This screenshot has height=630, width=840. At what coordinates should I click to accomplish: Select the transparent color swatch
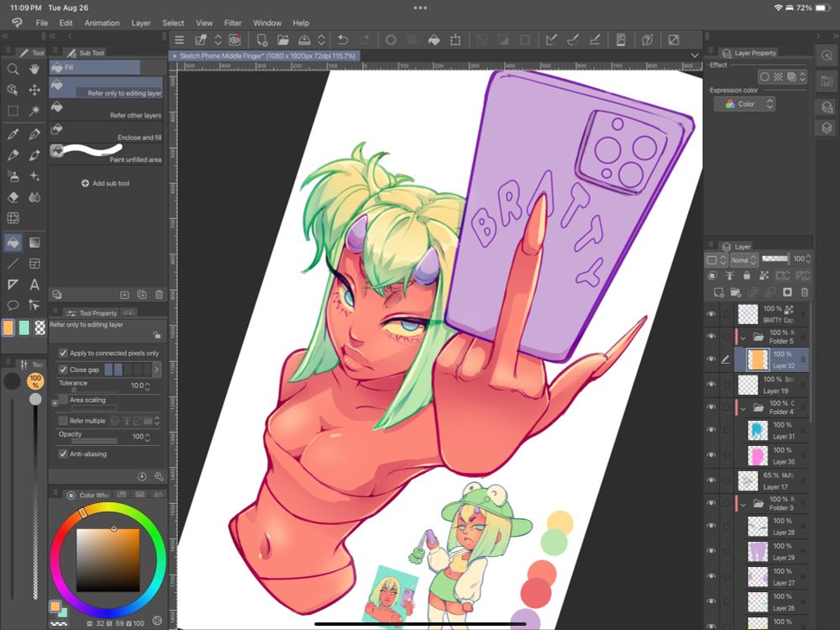[x=40, y=328]
